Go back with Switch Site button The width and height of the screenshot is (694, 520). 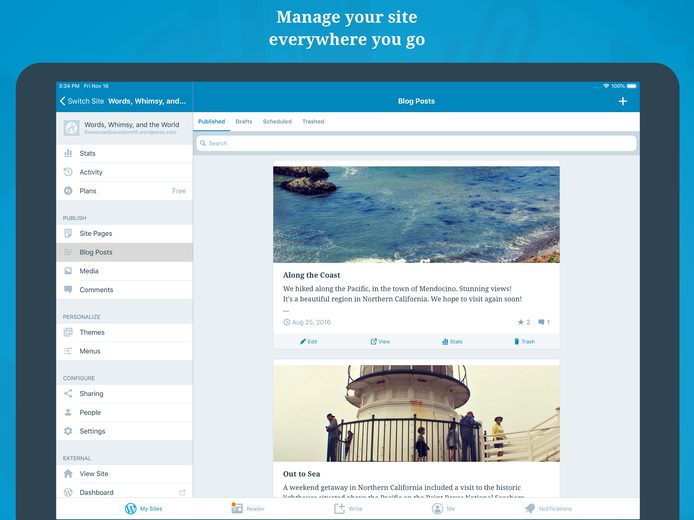82,101
